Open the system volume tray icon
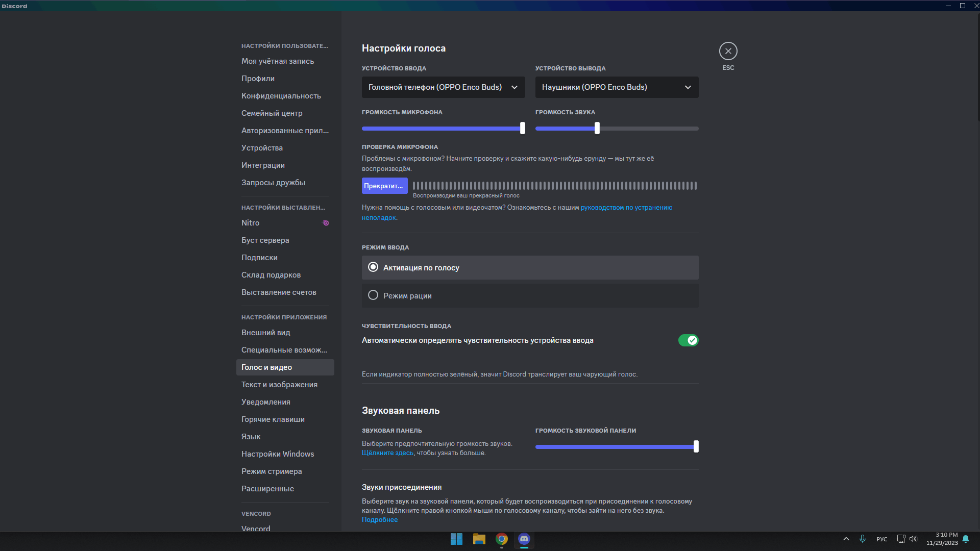 (913, 539)
